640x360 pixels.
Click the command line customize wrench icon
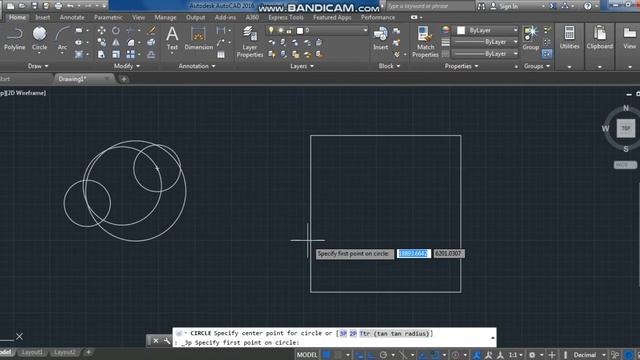[167, 340]
